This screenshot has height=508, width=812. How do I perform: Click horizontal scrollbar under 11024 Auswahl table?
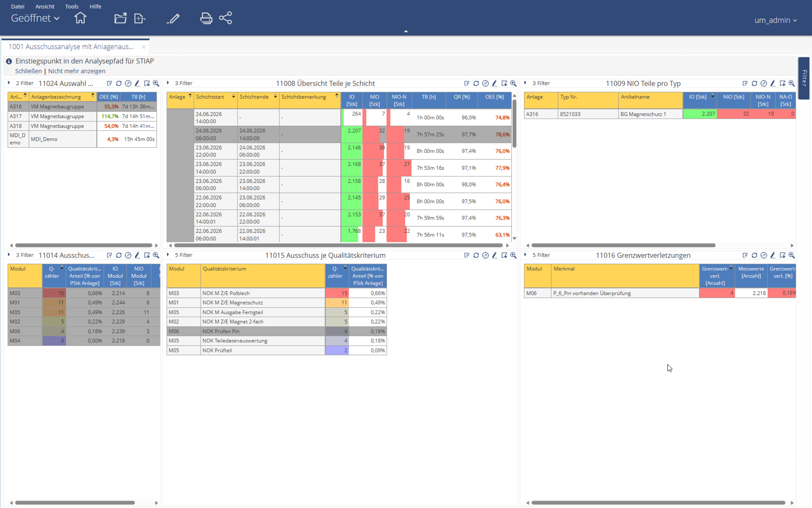84,245
